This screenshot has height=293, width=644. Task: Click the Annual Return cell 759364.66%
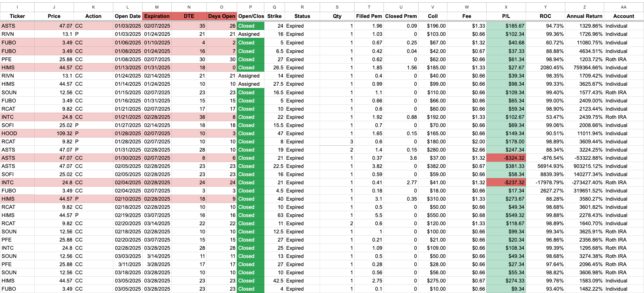pyautogui.click(x=584, y=67)
